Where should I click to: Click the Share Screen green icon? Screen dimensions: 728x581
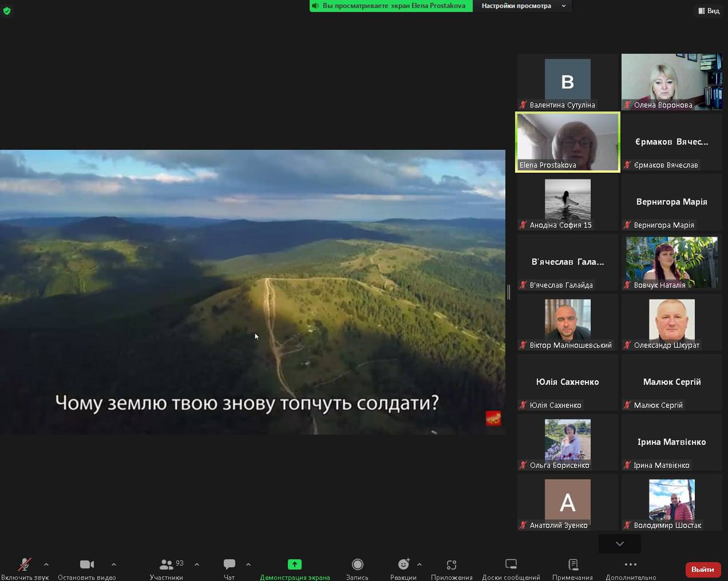pos(294,564)
